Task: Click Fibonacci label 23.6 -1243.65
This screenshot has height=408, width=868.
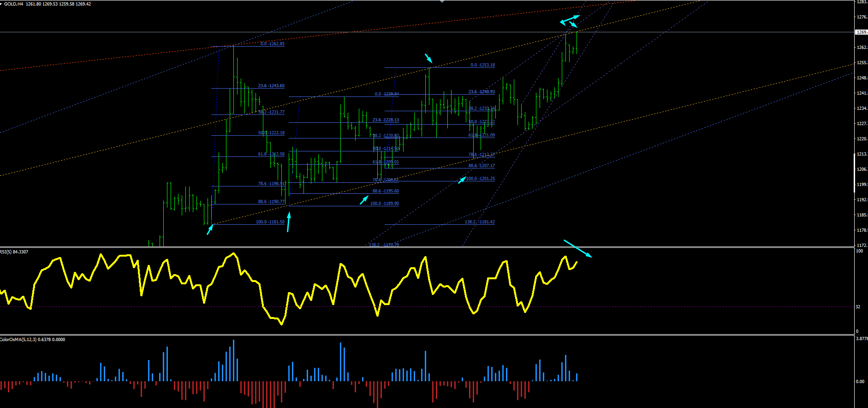Action: coord(271,86)
